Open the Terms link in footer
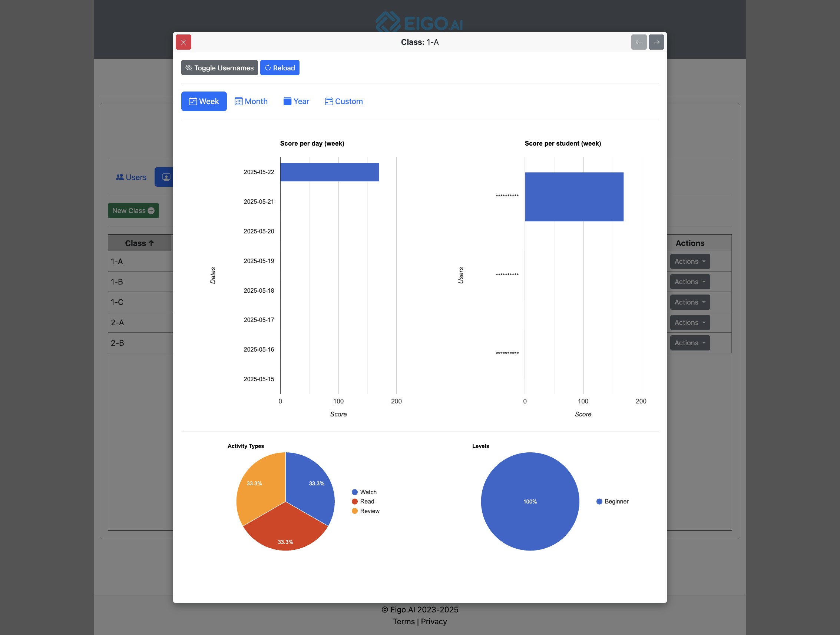This screenshot has width=840, height=635. 404,622
